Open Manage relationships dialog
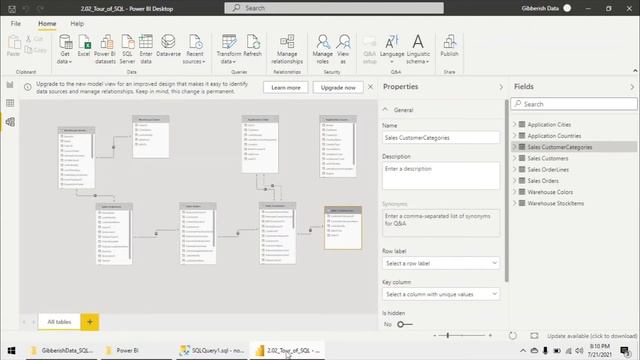This screenshot has width=640, height=360. pos(287,49)
